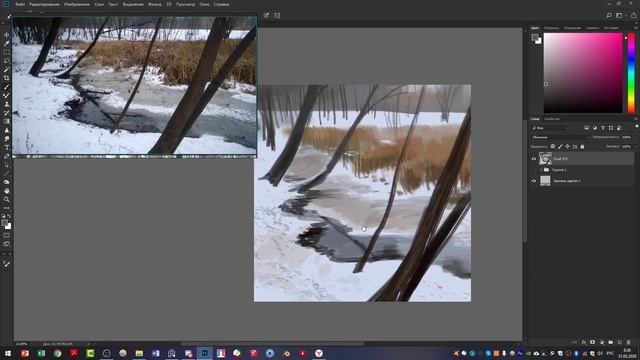Hide the Заливка цветом 1 layer
The height and width of the screenshot is (360, 640).
point(533,181)
